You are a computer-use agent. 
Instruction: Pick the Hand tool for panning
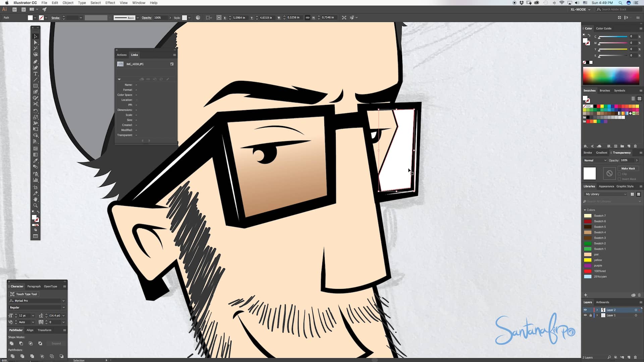[36, 199]
